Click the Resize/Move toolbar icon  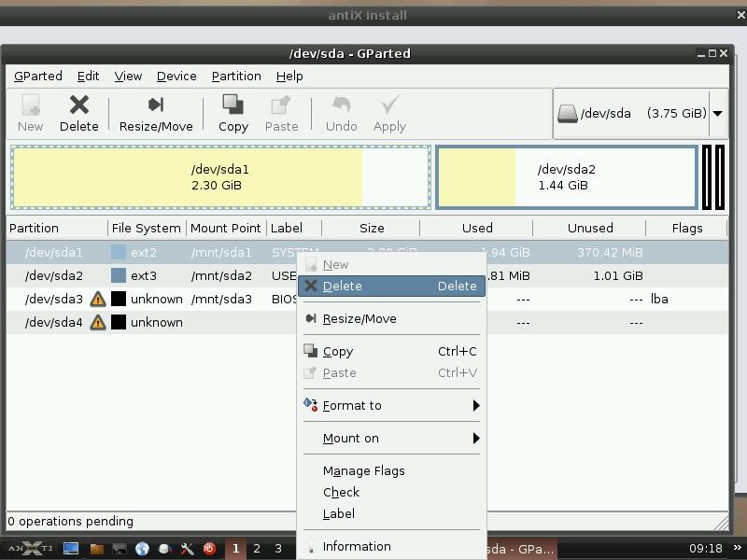pyautogui.click(x=156, y=105)
